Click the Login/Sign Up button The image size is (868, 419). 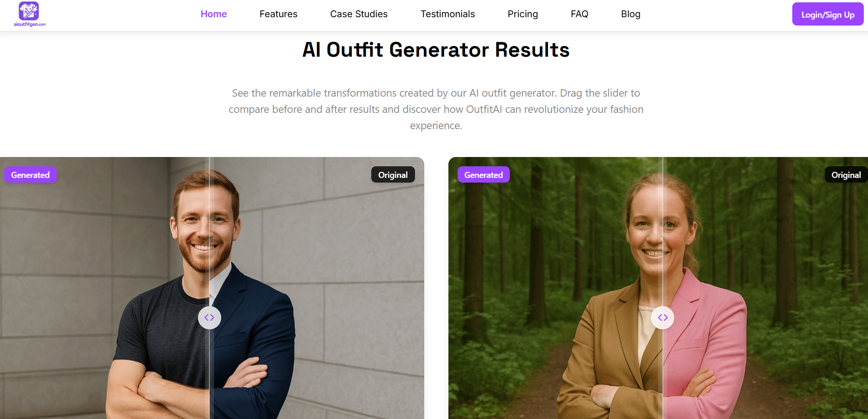(828, 14)
